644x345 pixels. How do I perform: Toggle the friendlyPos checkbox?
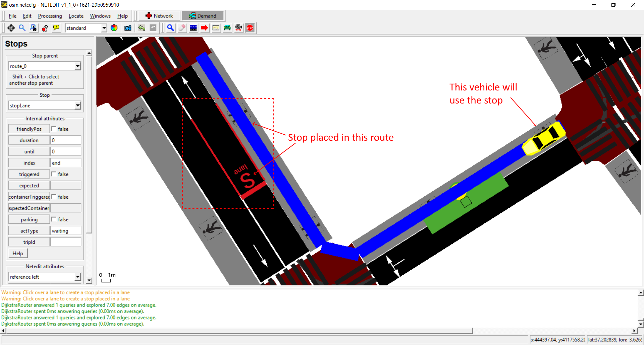point(54,129)
